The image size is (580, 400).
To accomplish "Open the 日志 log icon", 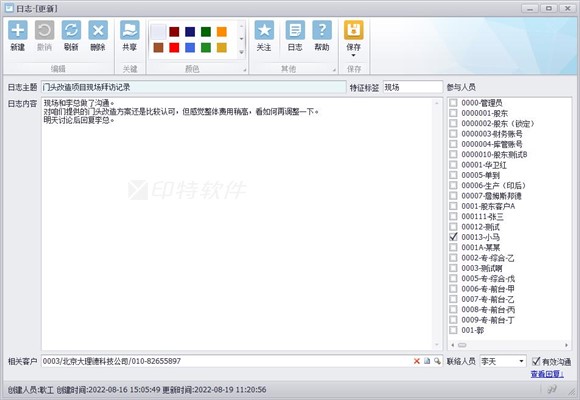I will click(295, 30).
